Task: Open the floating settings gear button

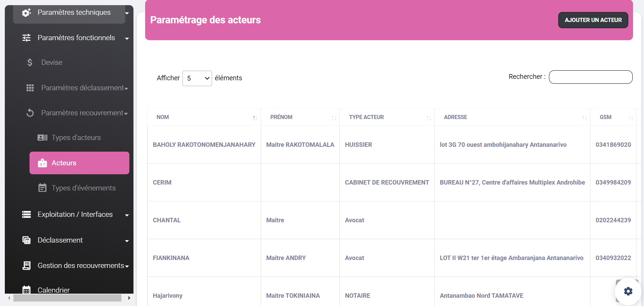Action: pyautogui.click(x=628, y=291)
